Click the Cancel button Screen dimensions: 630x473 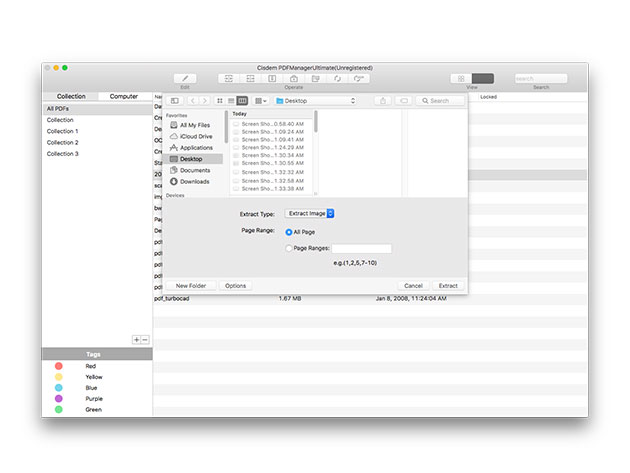click(413, 286)
